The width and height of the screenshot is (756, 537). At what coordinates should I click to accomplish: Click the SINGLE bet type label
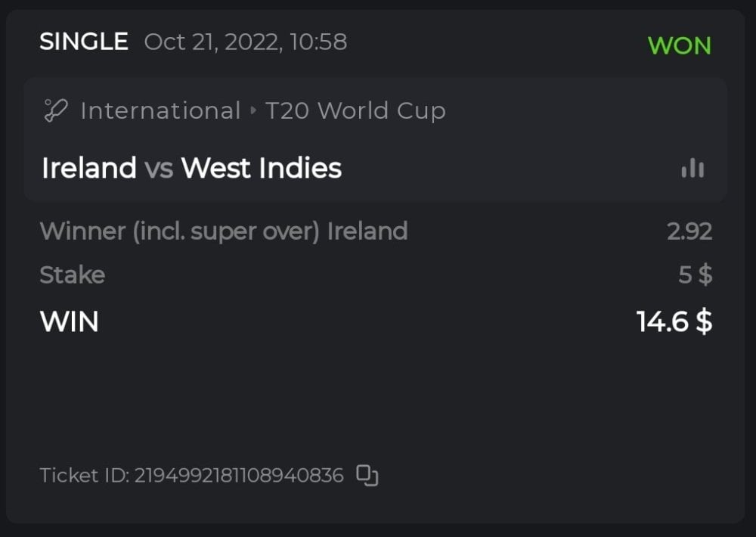click(84, 42)
